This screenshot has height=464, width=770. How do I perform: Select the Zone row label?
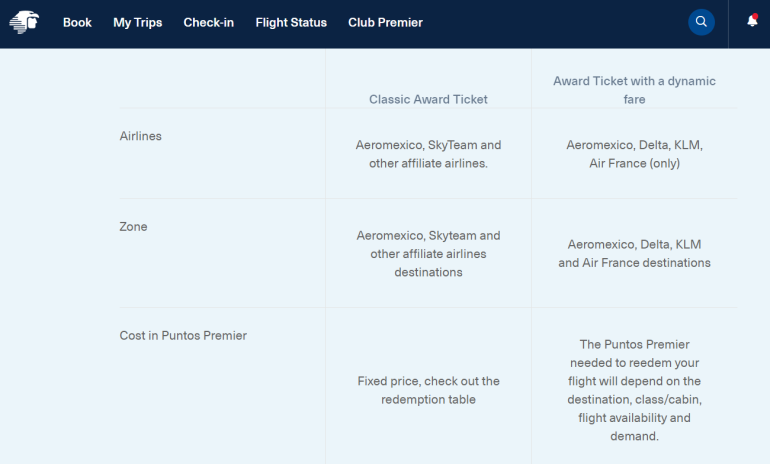point(133,227)
